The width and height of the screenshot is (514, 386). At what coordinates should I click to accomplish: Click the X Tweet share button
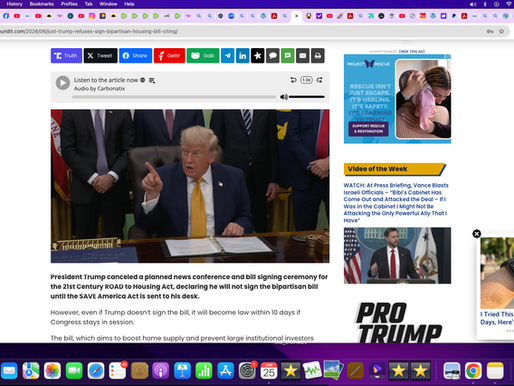[100, 56]
